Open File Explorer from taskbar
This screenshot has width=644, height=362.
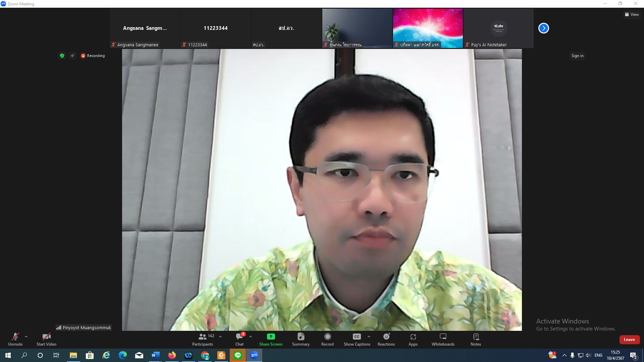[x=73, y=355]
